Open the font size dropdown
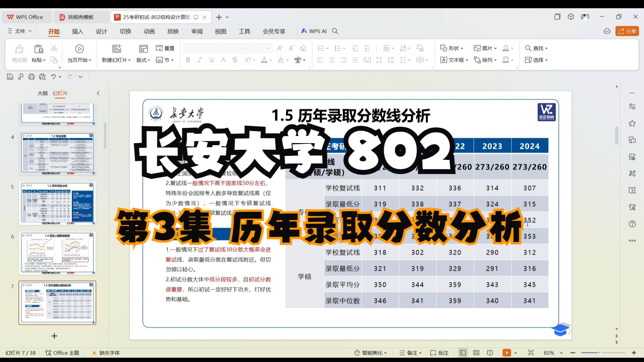The image size is (644, 362). 267,48
